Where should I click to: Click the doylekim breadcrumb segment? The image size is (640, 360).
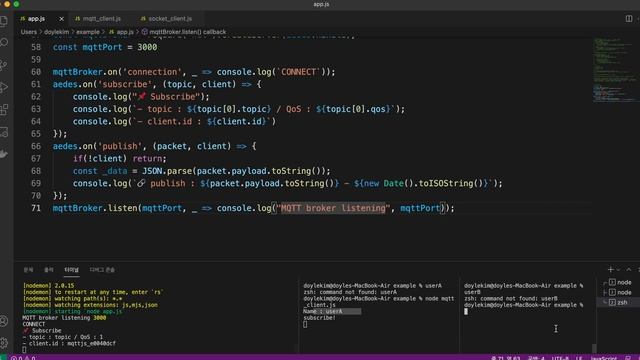[56, 32]
